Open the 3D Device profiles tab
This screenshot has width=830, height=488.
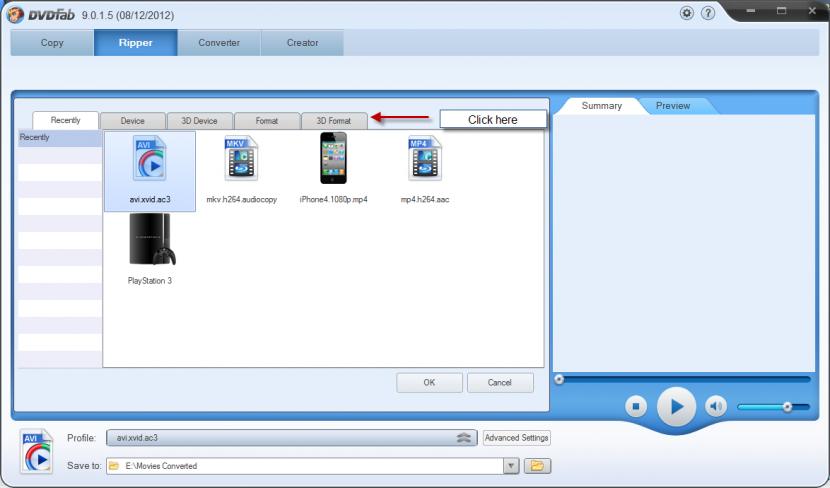coord(200,121)
